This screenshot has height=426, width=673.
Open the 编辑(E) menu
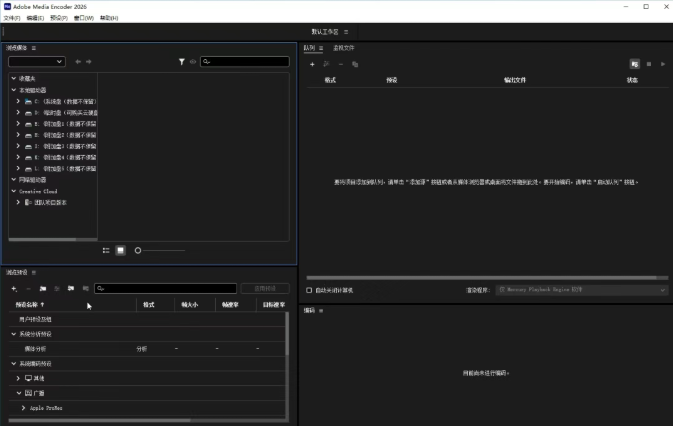(x=35, y=18)
